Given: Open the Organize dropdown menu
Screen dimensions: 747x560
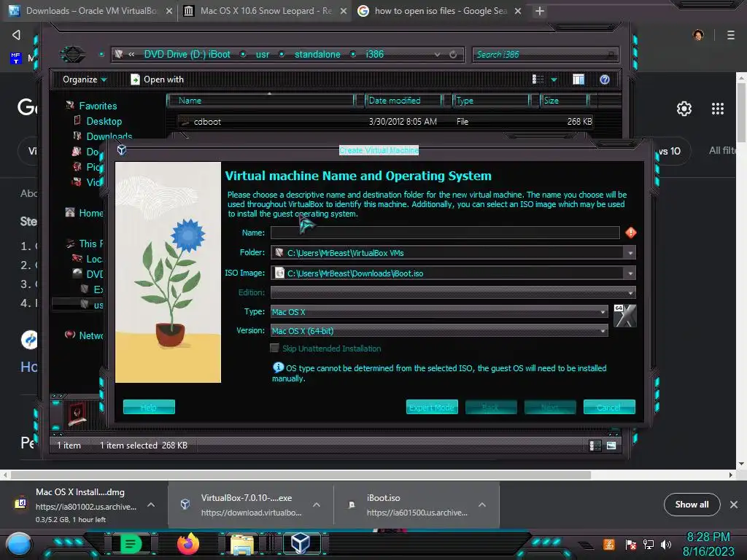Looking at the screenshot, I should pyautogui.click(x=85, y=79).
